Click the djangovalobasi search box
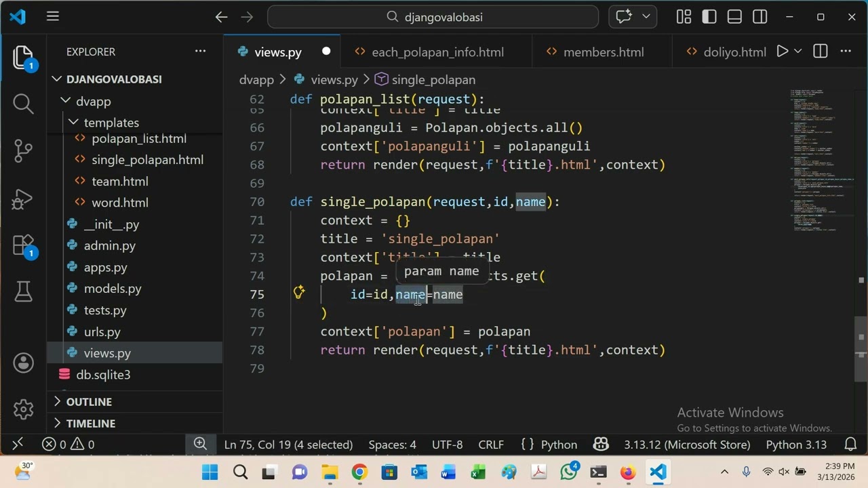Viewport: 868px width, 488px height. [433, 17]
